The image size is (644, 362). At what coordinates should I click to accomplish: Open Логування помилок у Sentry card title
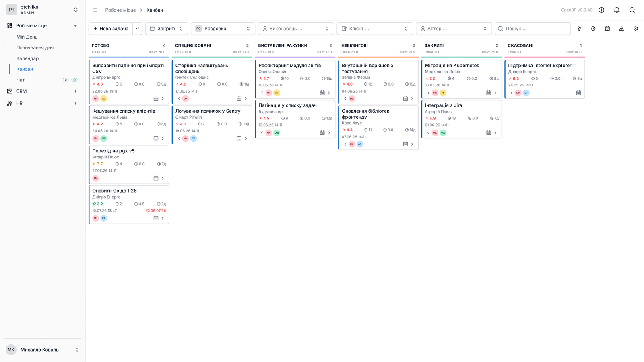click(x=208, y=111)
